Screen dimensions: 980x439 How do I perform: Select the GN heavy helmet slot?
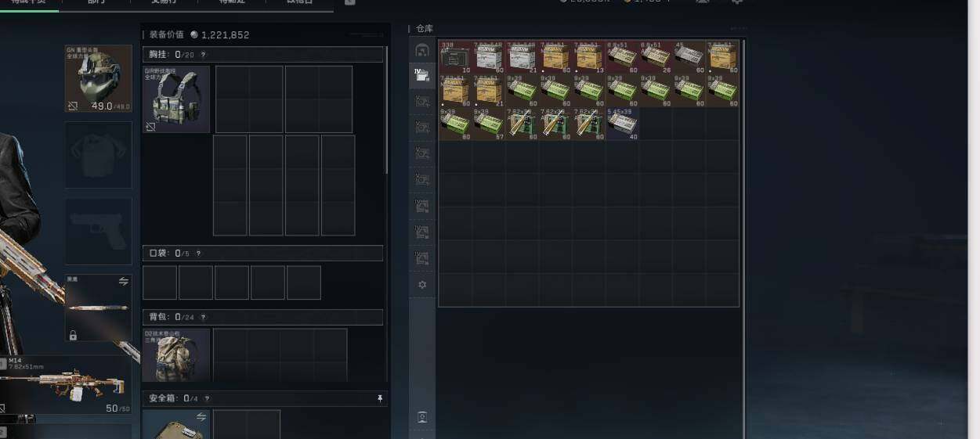(98, 78)
